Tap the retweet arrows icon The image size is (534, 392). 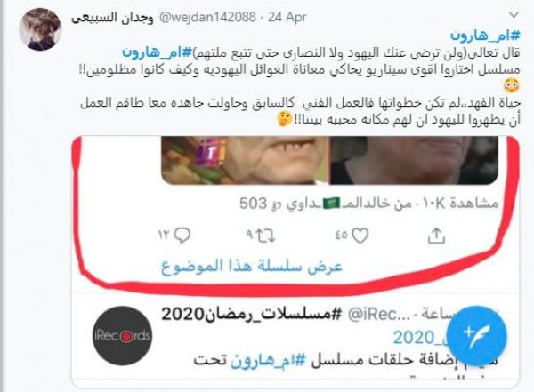pos(265,236)
